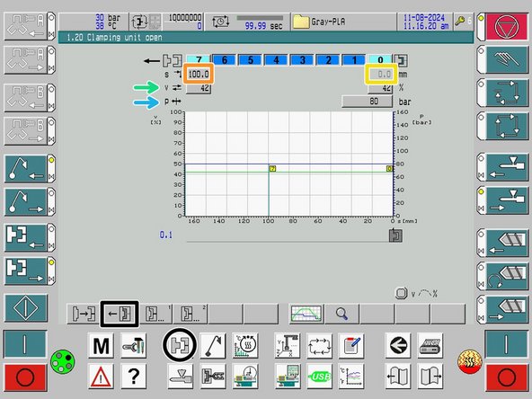This screenshot has height=399, width=532.
Task: Edit velocity 42 field under 100.0
Action: tap(199, 88)
